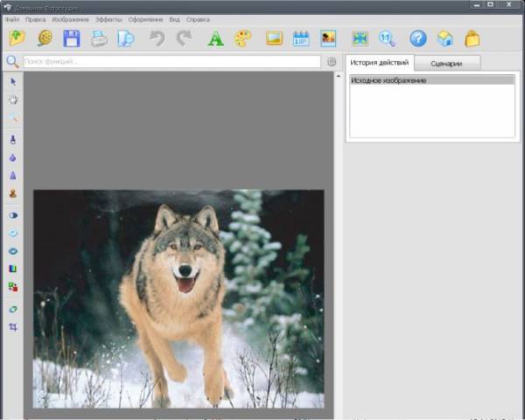Redo the undone action
This screenshot has height=420, width=525.
[x=184, y=38]
